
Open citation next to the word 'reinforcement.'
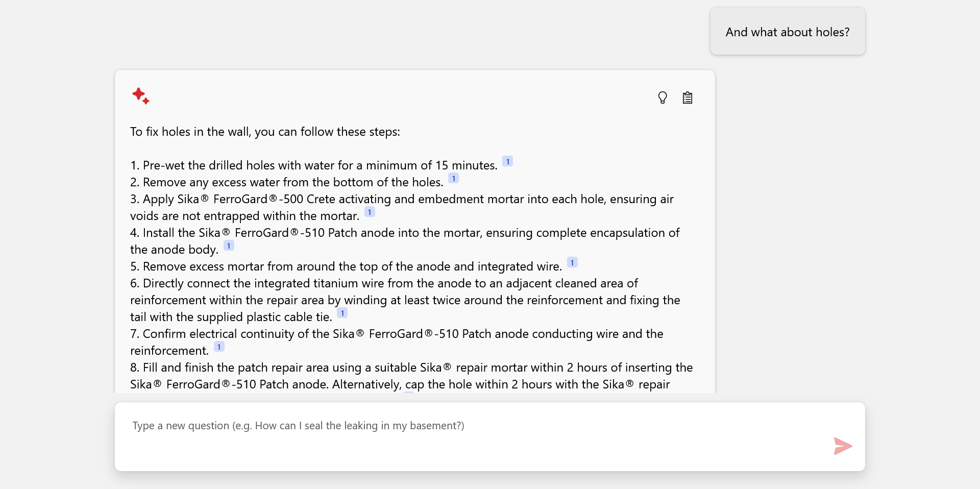point(219,347)
